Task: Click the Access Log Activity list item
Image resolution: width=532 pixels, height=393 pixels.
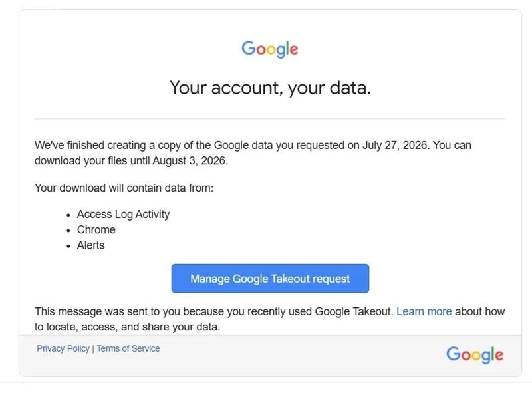Action: (x=123, y=215)
